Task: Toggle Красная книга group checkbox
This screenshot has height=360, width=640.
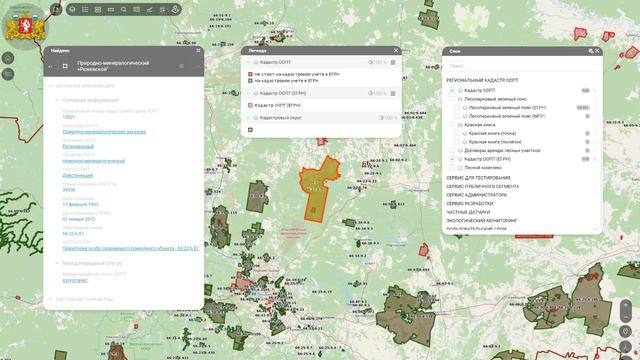Action: (452, 125)
